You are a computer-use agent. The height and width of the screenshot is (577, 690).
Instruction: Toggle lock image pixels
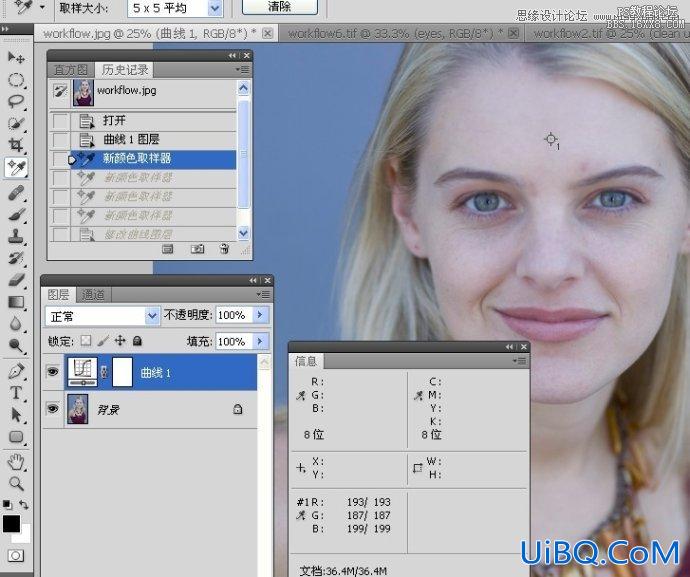point(103,341)
